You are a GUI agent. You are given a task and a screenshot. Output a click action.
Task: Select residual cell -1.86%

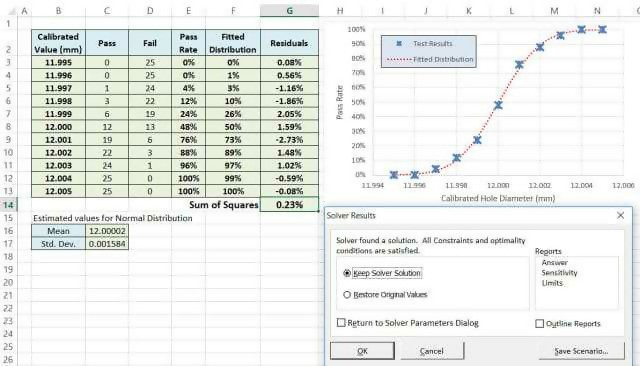point(289,101)
